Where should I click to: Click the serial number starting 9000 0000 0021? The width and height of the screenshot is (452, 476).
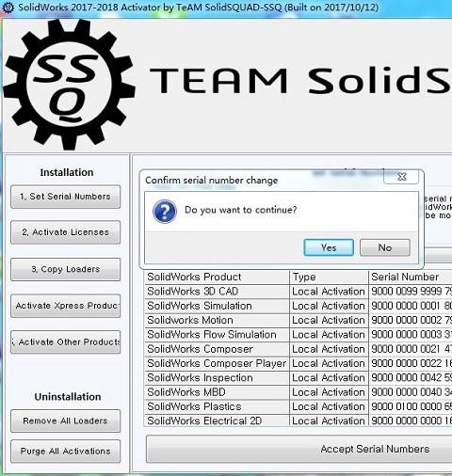pos(411,349)
